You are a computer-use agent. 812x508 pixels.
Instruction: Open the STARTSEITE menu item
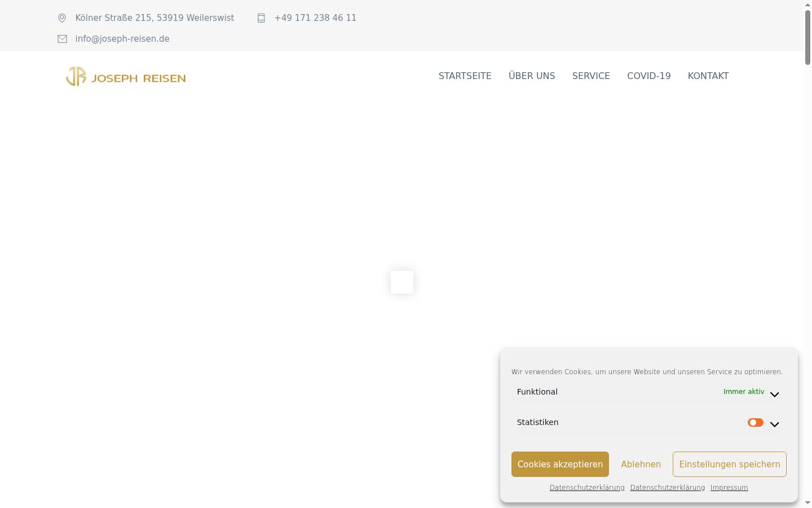click(x=465, y=76)
